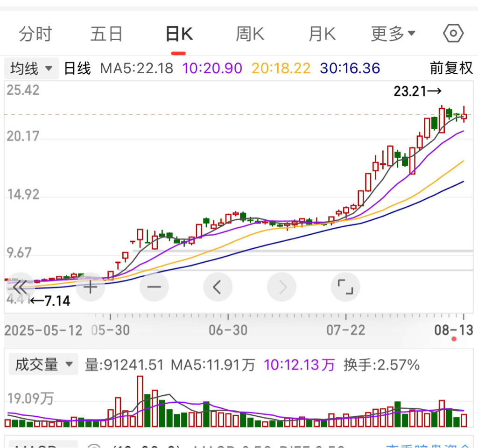Tap the 25.42 price axis label
The height and width of the screenshot is (448, 478).
point(23,90)
